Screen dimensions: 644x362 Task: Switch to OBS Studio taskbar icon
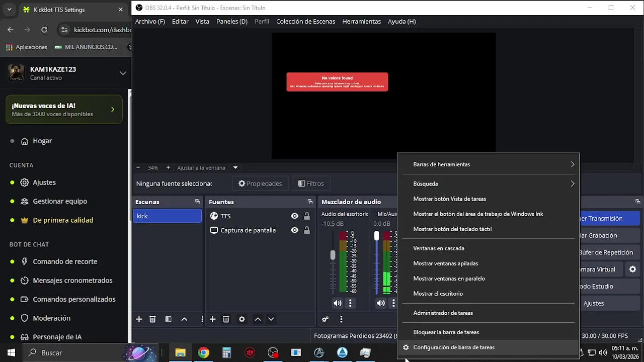pyautogui.click(x=273, y=353)
